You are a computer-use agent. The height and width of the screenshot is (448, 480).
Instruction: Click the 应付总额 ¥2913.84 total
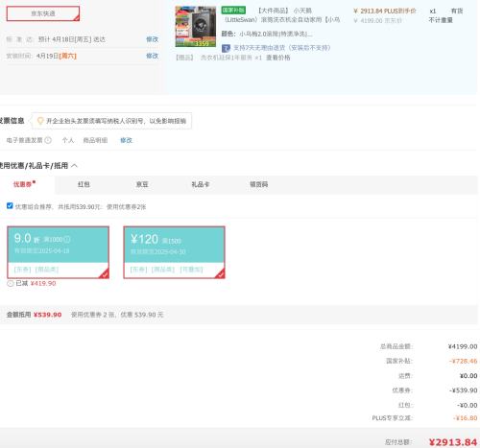[453, 442]
